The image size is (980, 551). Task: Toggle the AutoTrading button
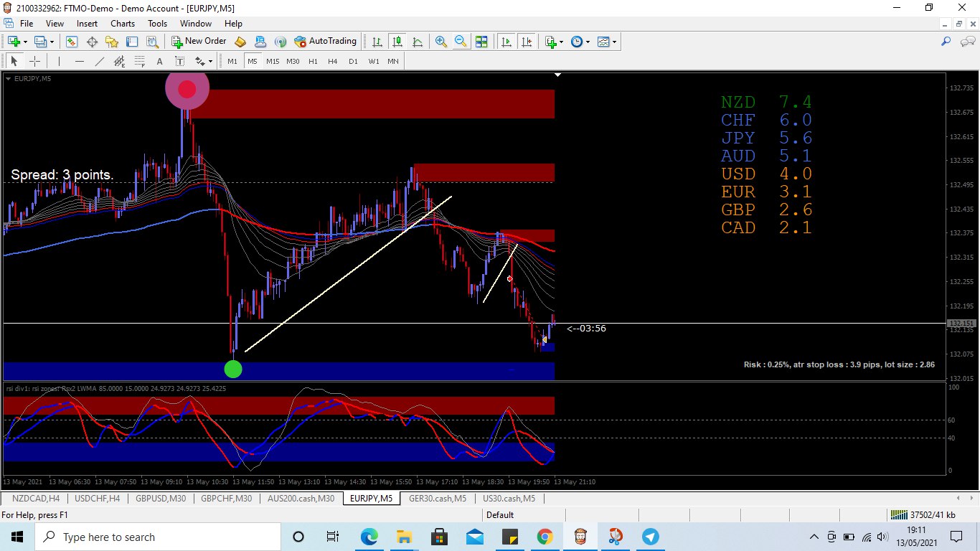click(325, 42)
